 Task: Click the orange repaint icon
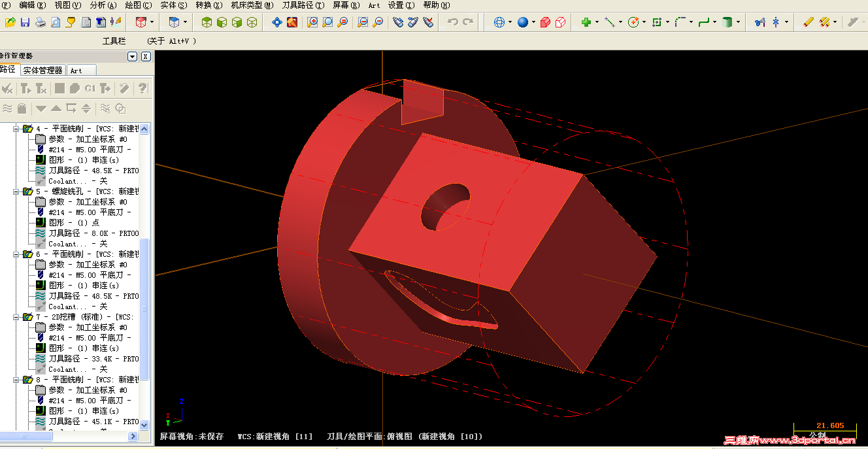coord(292,22)
